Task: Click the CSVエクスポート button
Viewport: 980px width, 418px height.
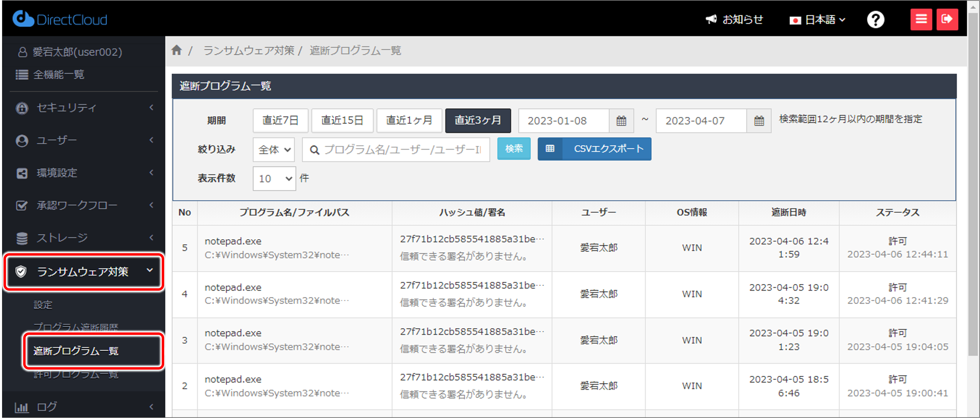Action: pyautogui.click(x=594, y=149)
